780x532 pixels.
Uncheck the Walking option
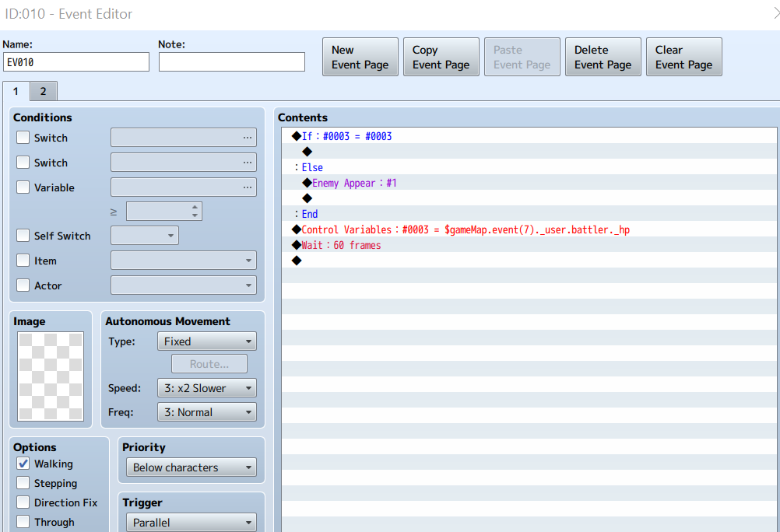23,464
